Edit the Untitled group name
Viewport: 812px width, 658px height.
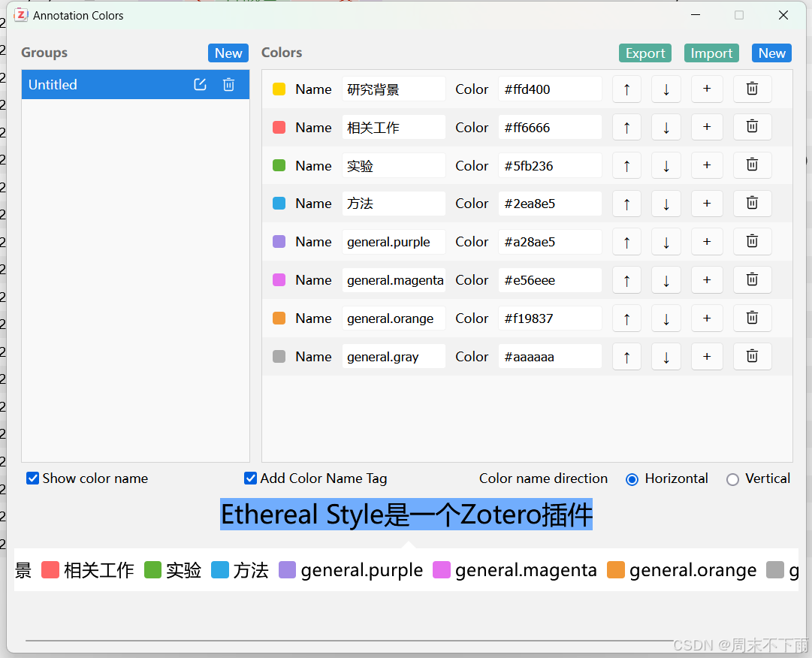(200, 84)
